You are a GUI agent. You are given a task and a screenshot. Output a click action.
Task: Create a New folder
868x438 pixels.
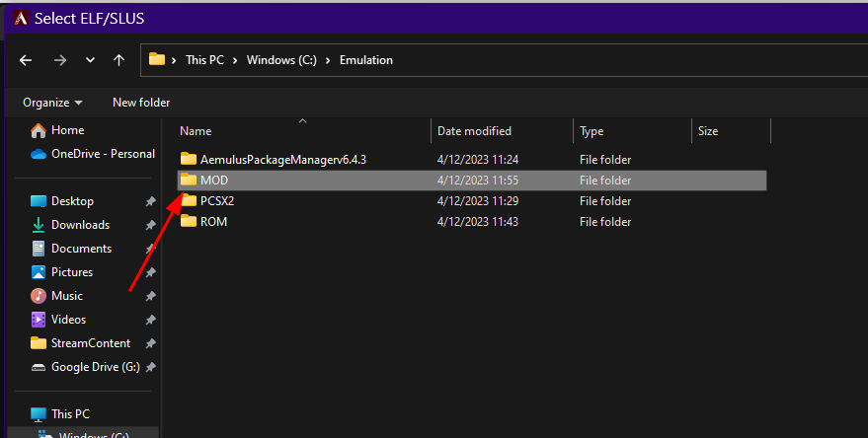pyautogui.click(x=141, y=103)
